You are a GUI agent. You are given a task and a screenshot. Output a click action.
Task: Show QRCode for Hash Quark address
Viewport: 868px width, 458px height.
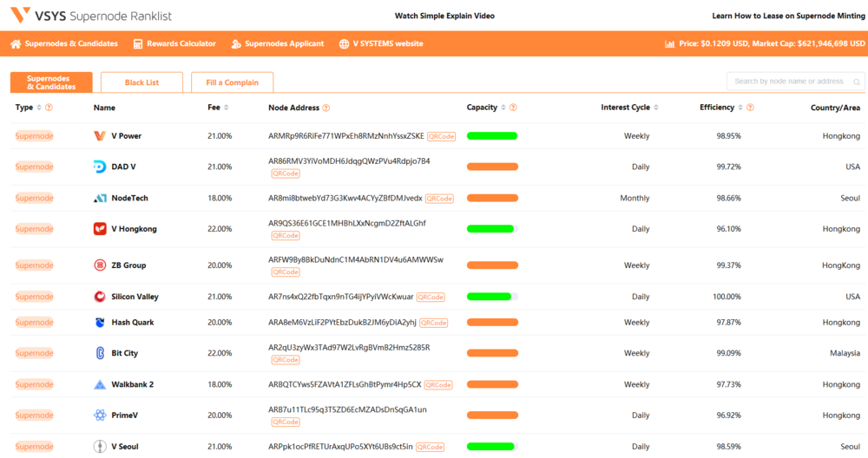click(x=433, y=323)
